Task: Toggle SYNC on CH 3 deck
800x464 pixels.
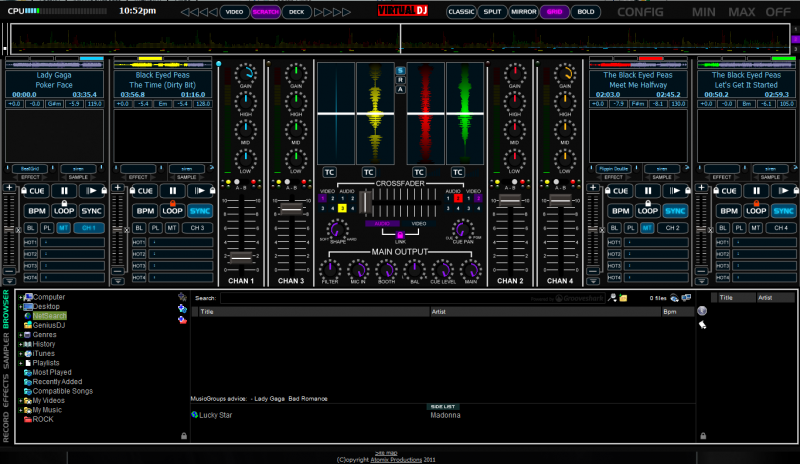Action: click(199, 211)
